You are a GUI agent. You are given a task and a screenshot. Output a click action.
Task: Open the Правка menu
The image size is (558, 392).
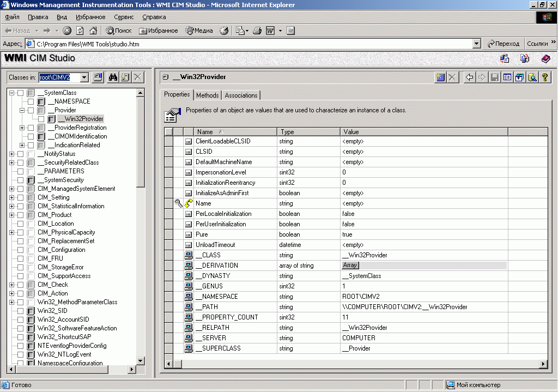(x=38, y=17)
